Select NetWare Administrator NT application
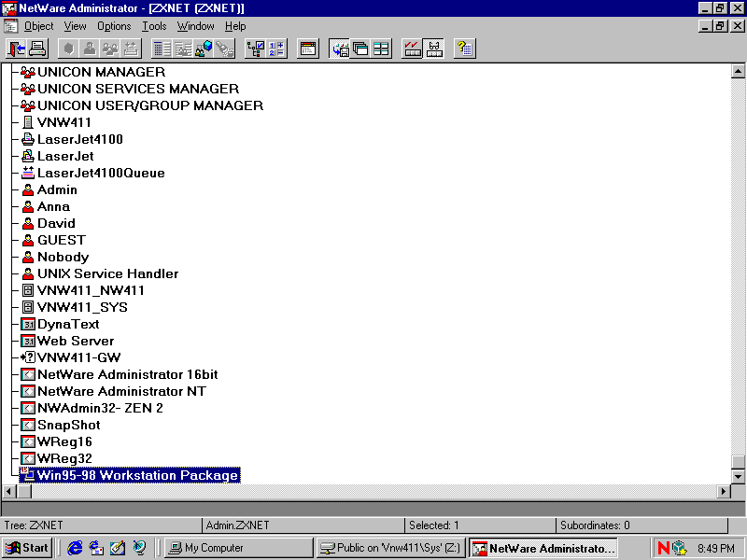The height and width of the screenshot is (560, 747). [113, 391]
